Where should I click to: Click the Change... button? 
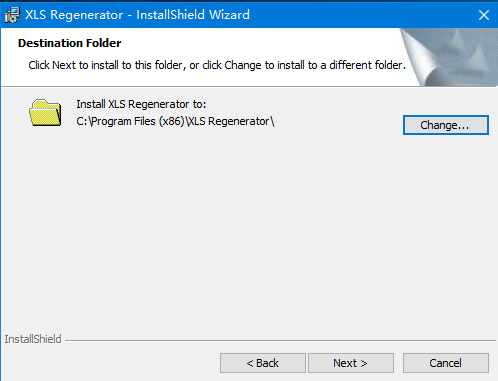click(x=446, y=125)
